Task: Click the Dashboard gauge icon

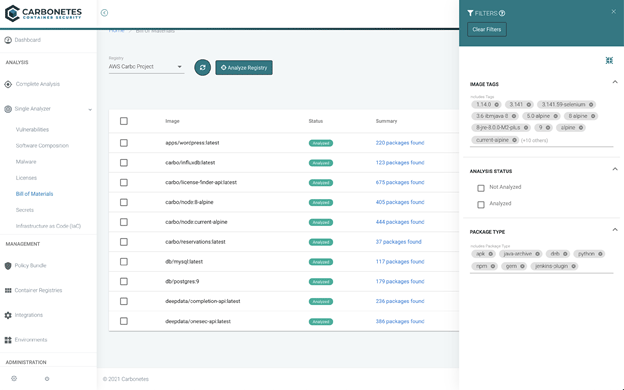Action: (x=8, y=40)
